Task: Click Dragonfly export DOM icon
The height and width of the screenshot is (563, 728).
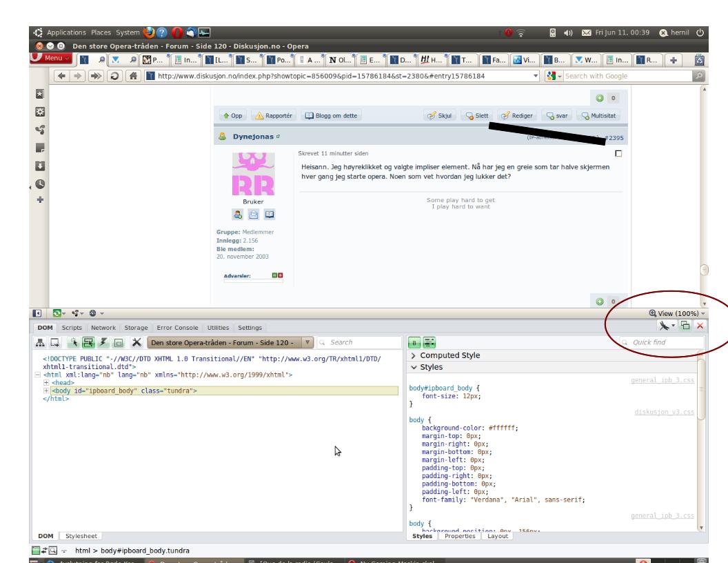Action: pos(54,343)
